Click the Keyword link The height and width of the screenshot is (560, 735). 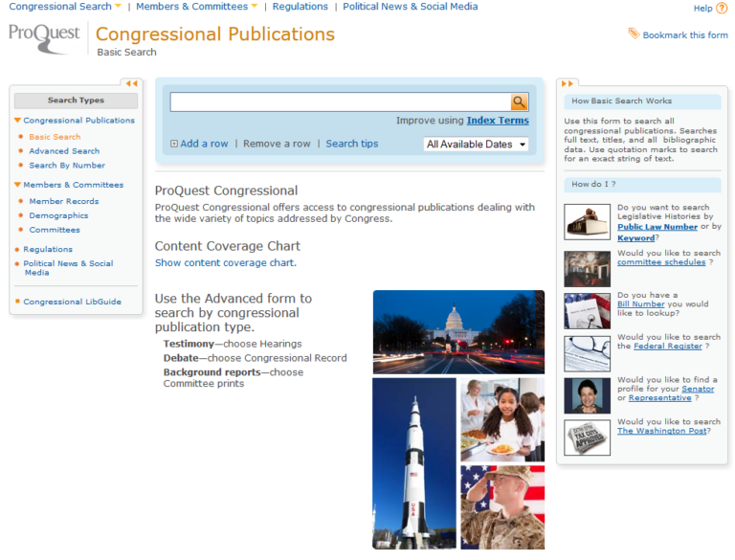pos(635,238)
